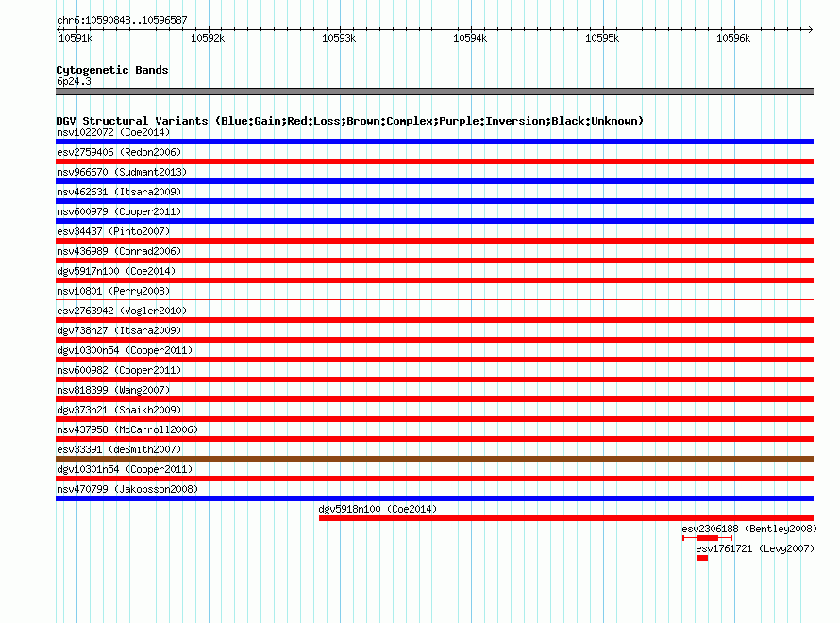Open esv1761721 (Levy2007) variant label
840x623 pixels.
pyautogui.click(x=755, y=548)
